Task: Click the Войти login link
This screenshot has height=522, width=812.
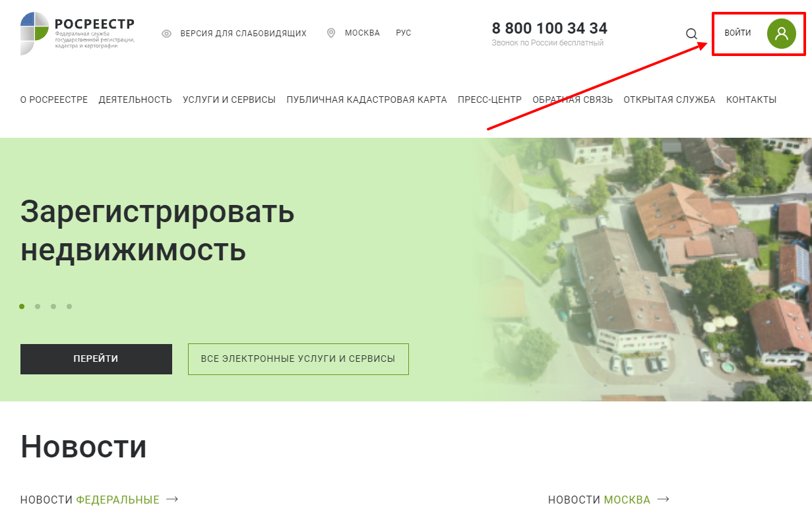Action: coord(737,33)
